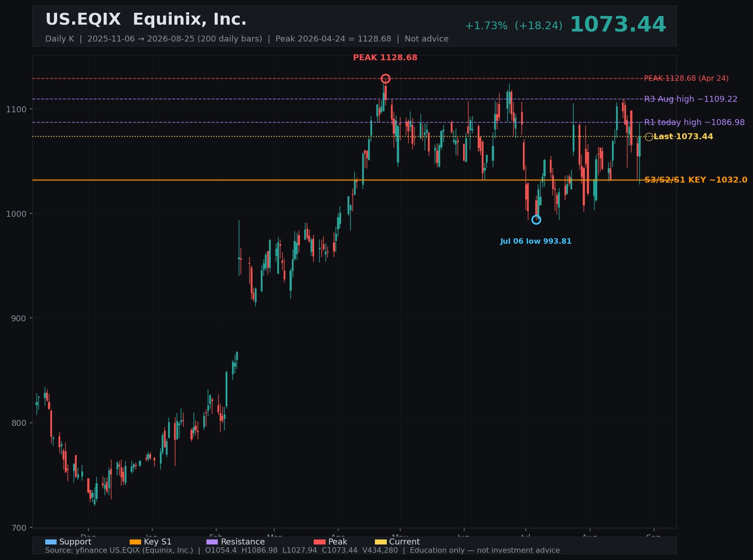The height and width of the screenshot is (560, 753).
Task: Click the yellow Last price circle marker
Action: 649,137
